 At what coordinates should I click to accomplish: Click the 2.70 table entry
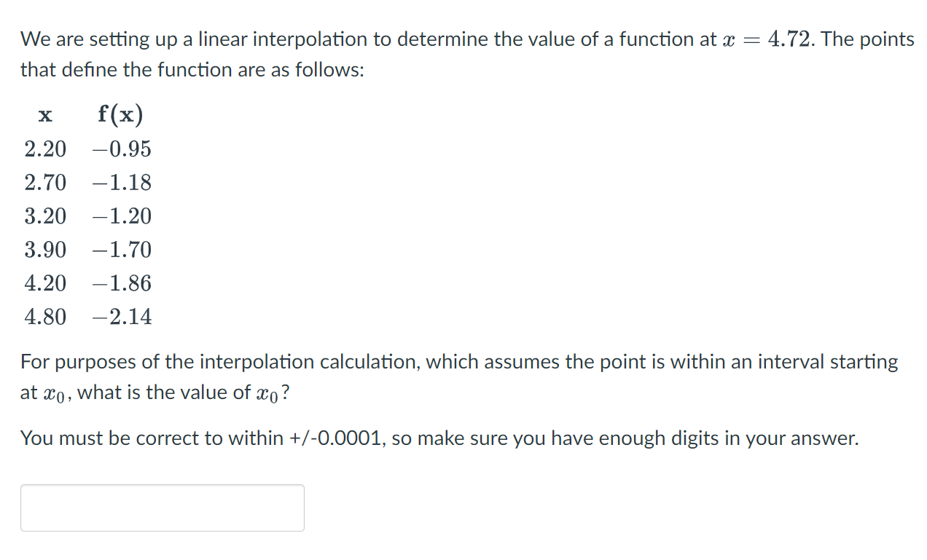pyautogui.click(x=44, y=183)
